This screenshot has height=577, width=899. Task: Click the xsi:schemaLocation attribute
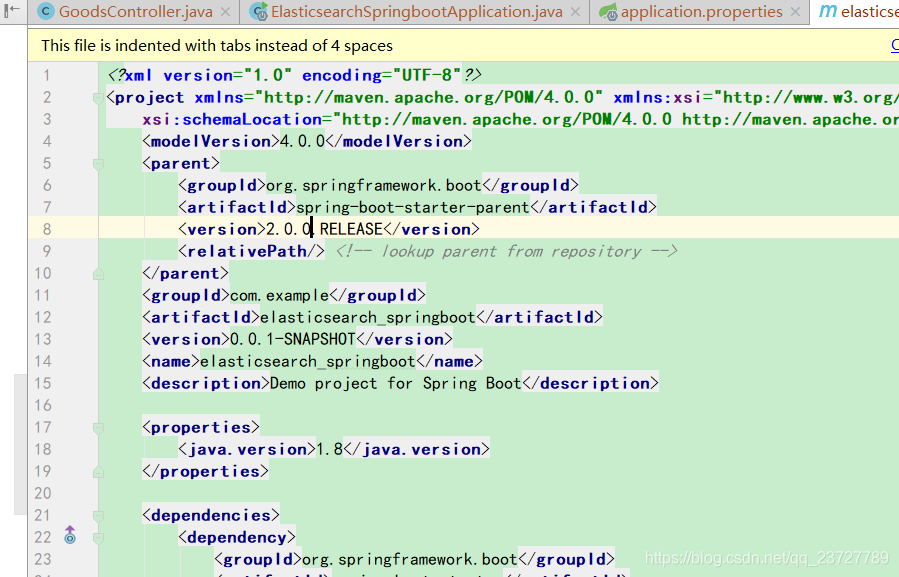pyautogui.click(x=232, y=119)
